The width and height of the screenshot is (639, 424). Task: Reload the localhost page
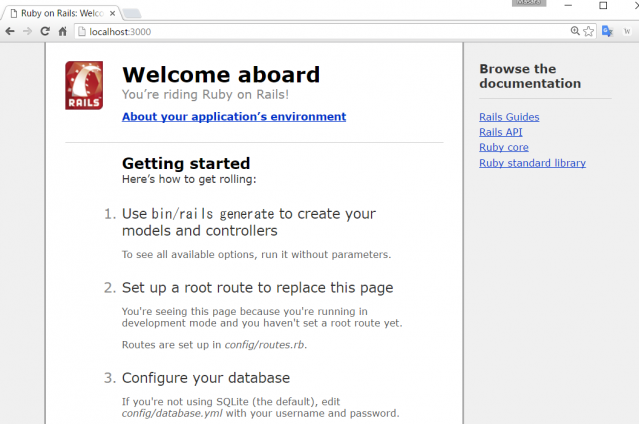click(x=45, y=31)
